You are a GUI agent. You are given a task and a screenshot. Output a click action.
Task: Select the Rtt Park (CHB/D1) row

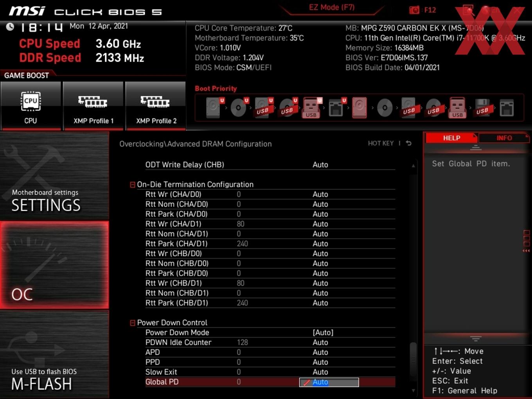[x=270, y=303]
